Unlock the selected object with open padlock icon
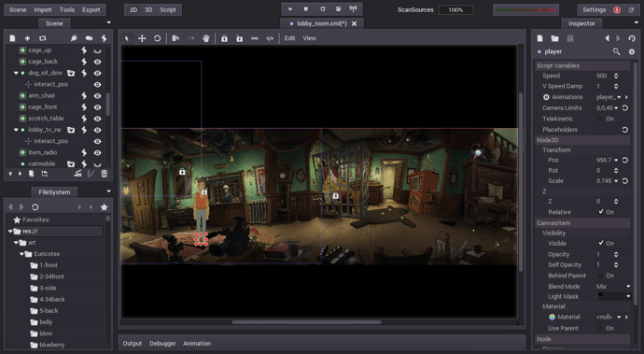This screenshot has height=354, width=644. [240, 38]
